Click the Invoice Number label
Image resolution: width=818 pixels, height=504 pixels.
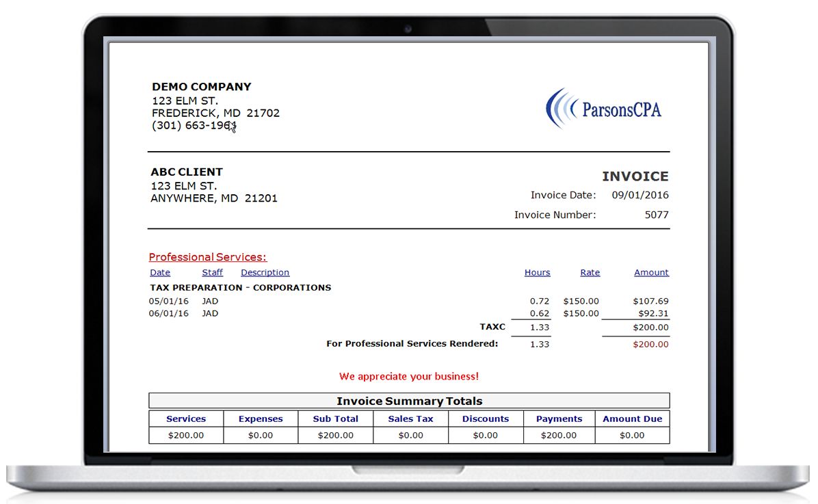(555, 215)
